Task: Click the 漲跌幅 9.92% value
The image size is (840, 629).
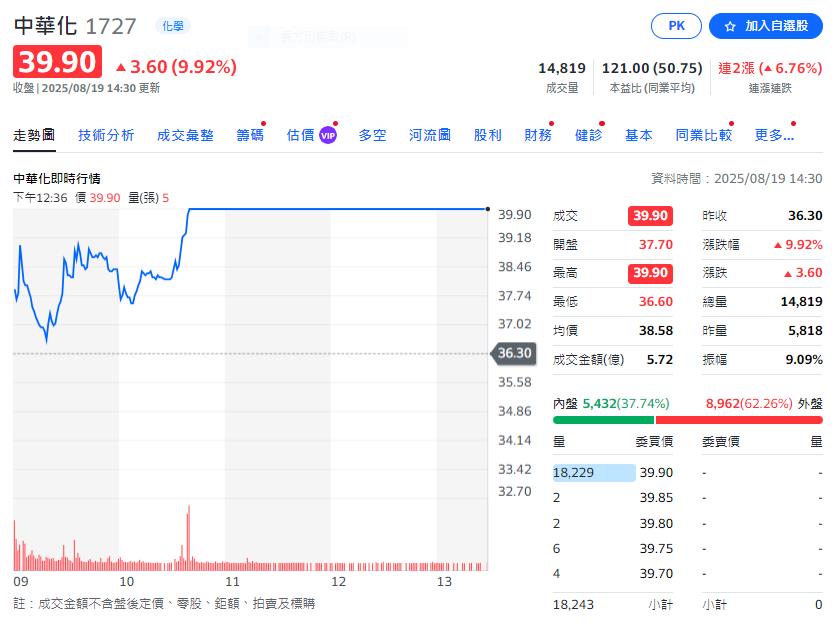Action: pos(798,244)
